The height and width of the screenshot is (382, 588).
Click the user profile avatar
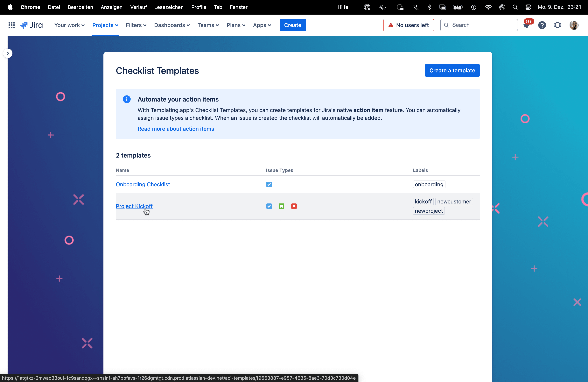574,25
